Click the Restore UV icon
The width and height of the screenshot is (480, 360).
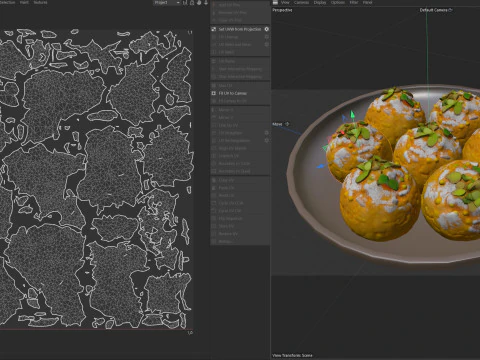pos(214,234)
